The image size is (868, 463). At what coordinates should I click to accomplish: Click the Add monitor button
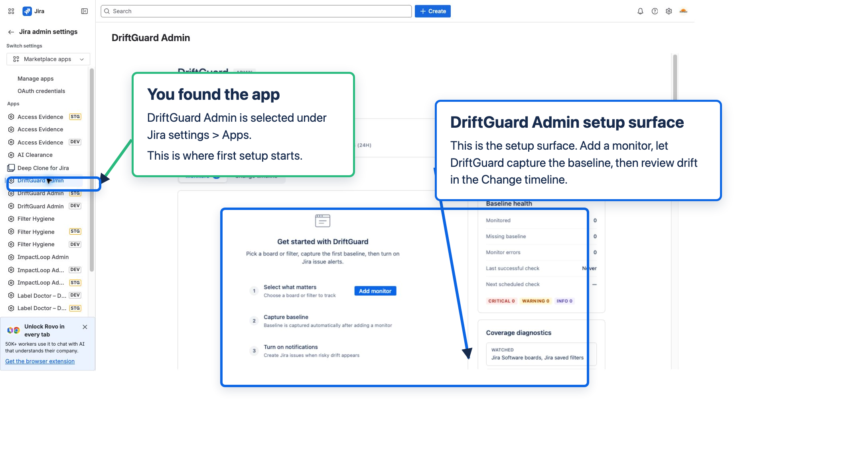click(375, 291)
